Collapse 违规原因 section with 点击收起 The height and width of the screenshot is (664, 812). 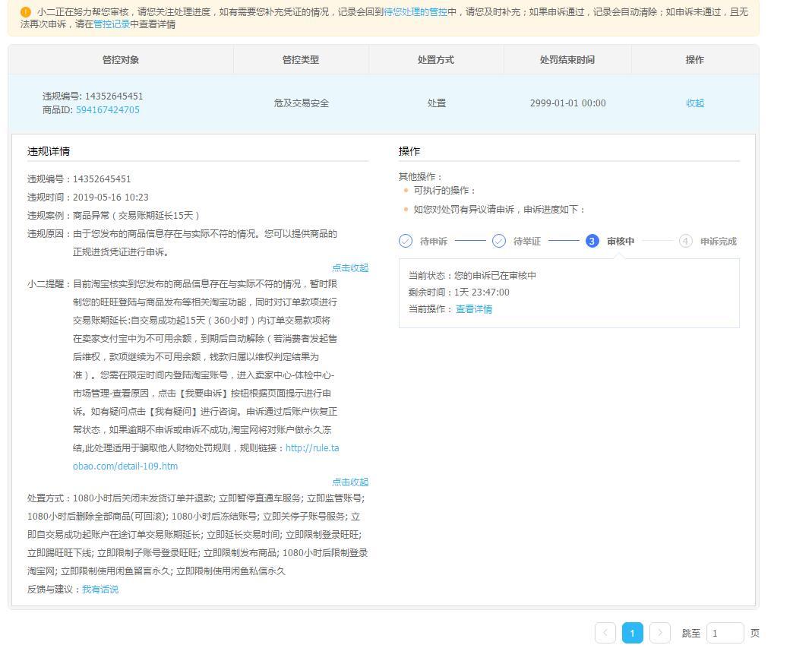tap(350, 267)
